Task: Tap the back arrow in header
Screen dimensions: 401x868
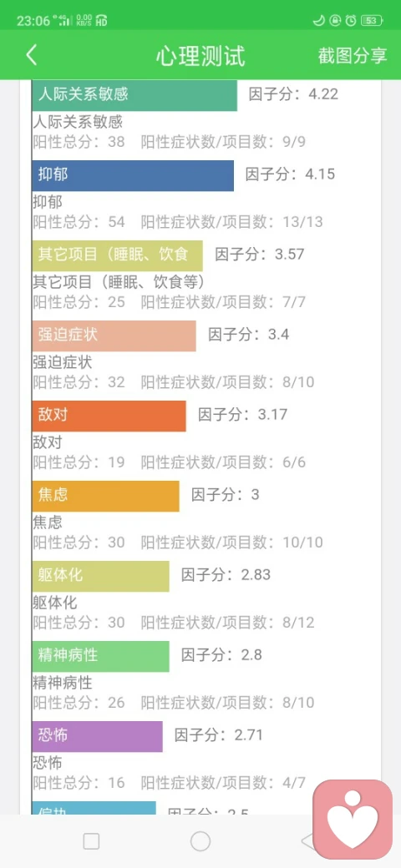Action: (x=32, y=55)
